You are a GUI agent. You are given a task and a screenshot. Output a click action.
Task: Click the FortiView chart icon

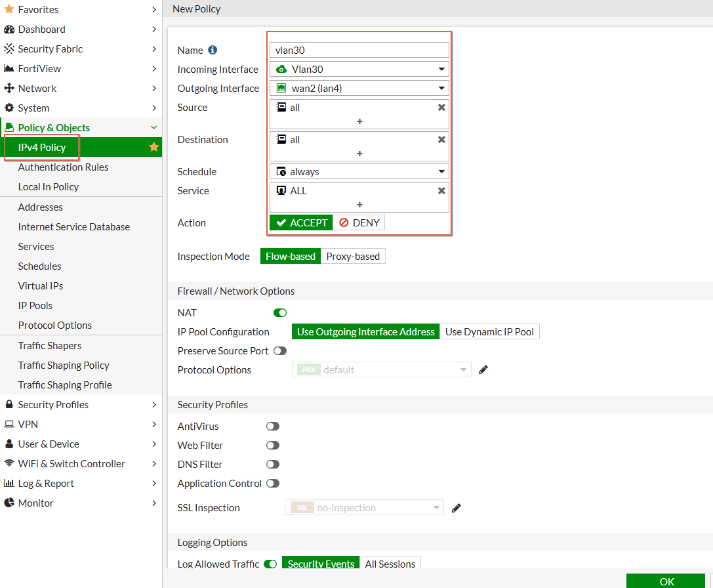(9, 69)
